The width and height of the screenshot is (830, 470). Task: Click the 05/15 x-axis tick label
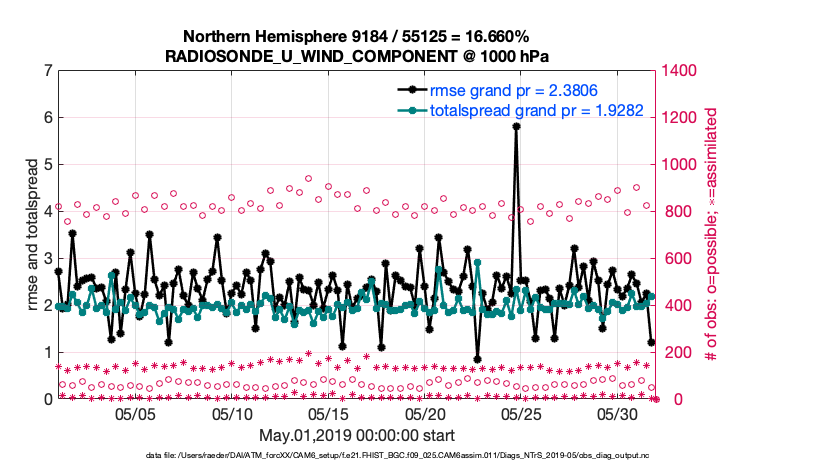point(328,414)
